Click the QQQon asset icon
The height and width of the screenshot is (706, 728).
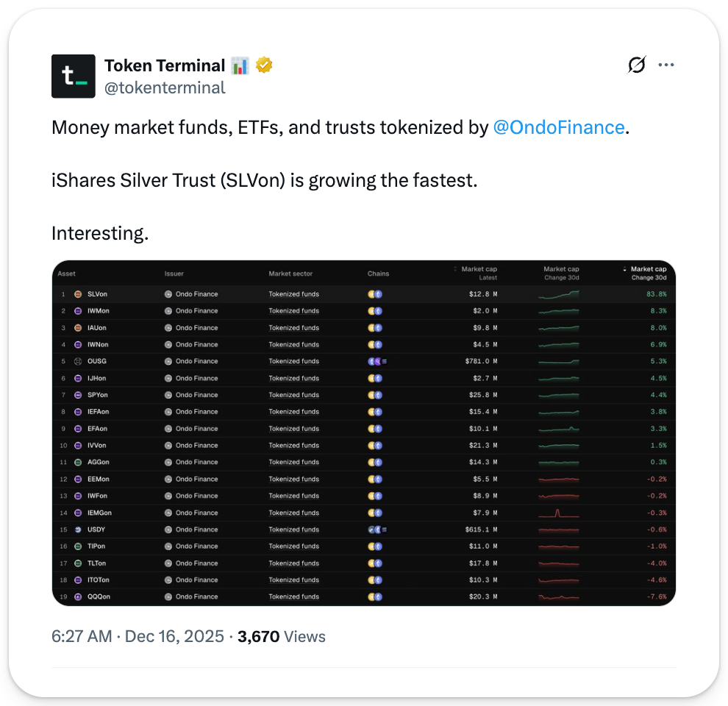(x=79, y=596)
